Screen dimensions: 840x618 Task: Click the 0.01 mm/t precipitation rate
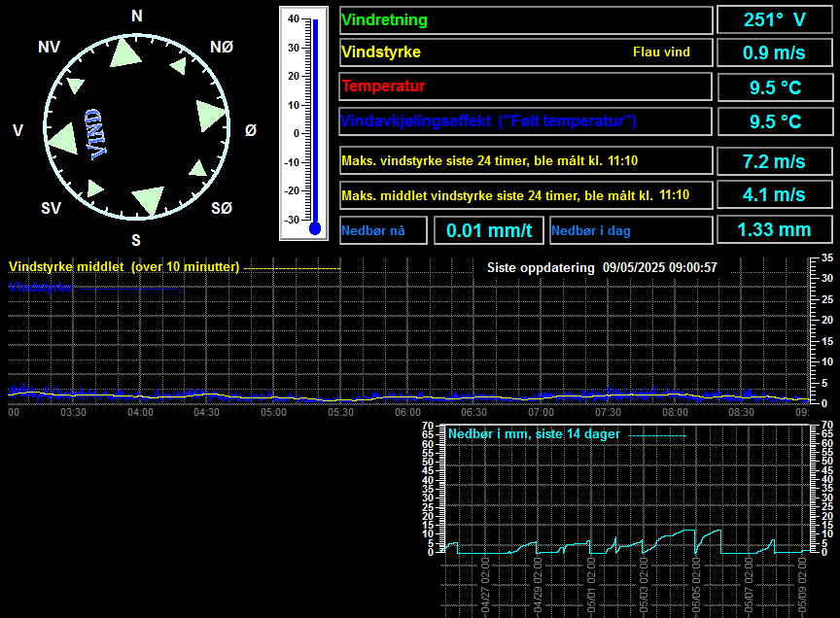[x=489, y=231]
